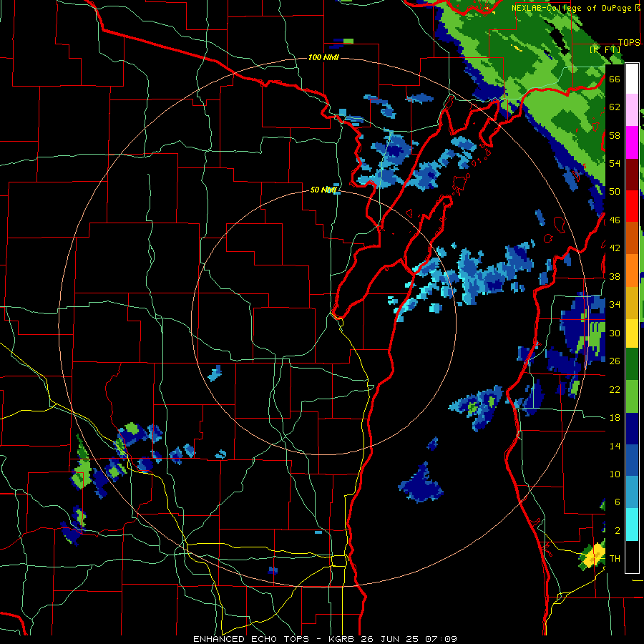Click the "66" legend value
Viewport: 644px width, 644px height.
pos(615,79)
